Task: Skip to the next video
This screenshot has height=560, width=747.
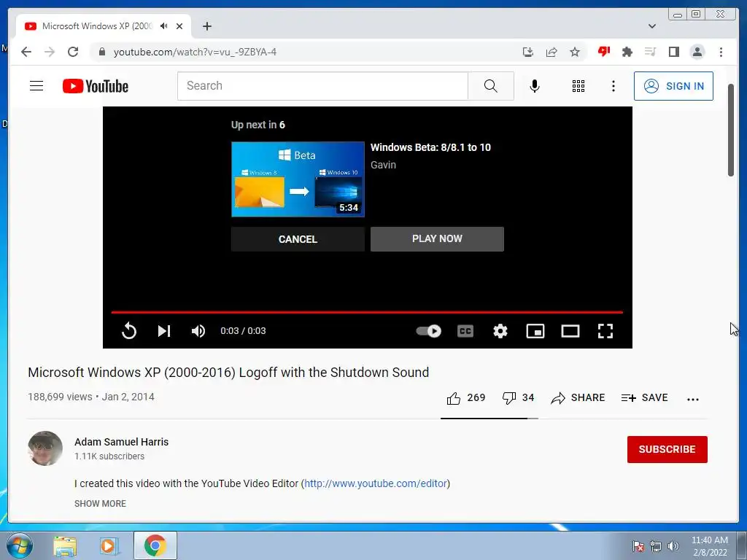Action: coord(164,330)
